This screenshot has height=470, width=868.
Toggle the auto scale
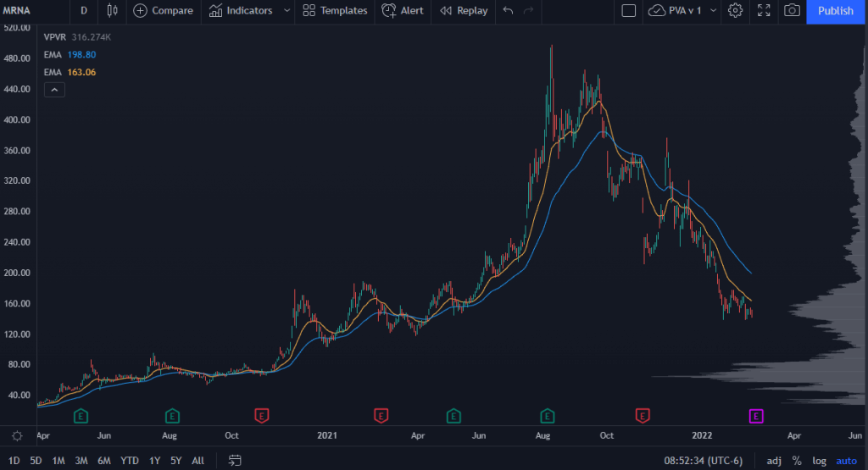[x=847, y=461]
